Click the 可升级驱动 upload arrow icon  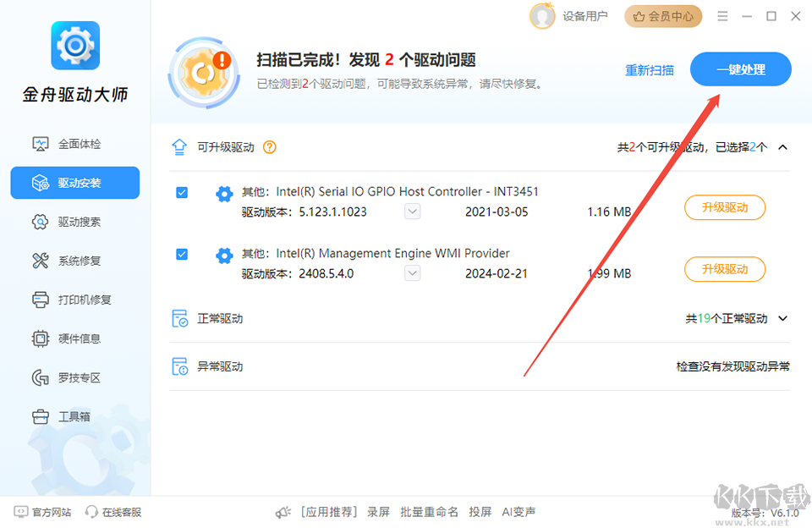tap(179, 147)
